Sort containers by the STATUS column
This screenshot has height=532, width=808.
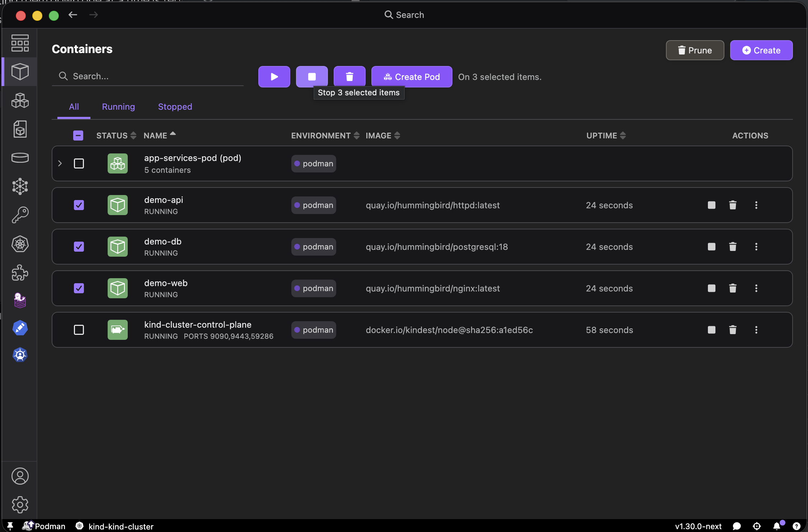pos(116,136)
